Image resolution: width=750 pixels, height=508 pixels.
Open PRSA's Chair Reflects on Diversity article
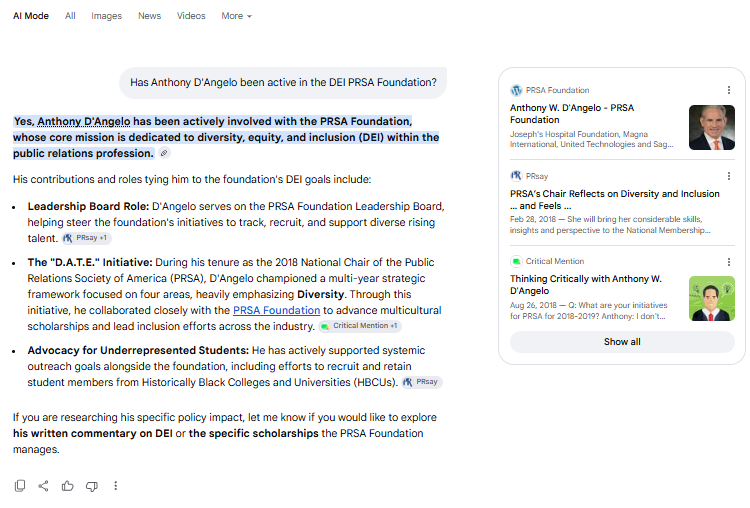tap(615, 199)
